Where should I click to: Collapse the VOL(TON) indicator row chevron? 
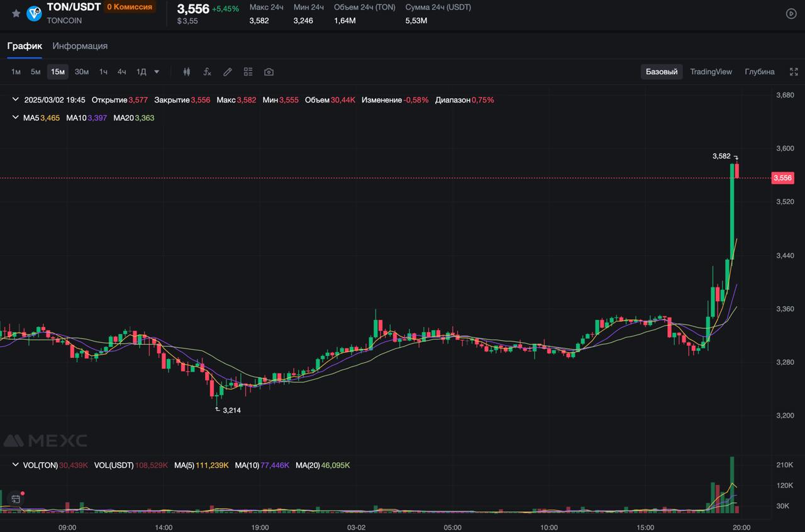coord(16,465)
